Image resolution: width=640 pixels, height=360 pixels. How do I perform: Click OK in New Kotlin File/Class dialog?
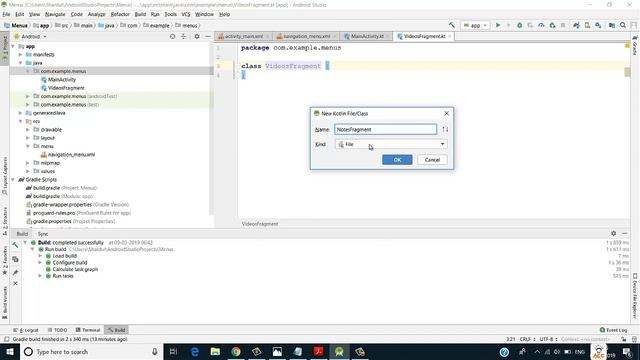pyautogui.click(x=397, y=160)
